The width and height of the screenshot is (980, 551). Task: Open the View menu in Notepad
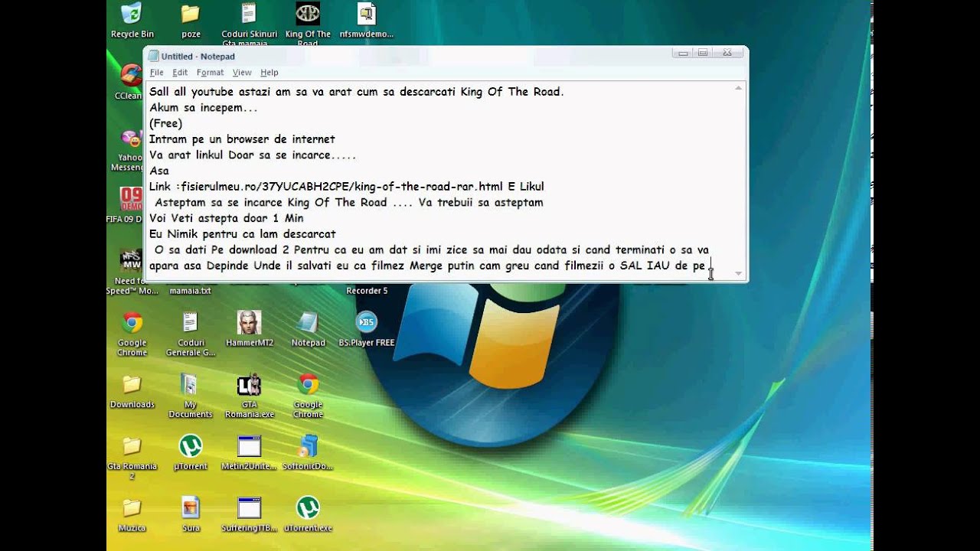pos(242,73)
